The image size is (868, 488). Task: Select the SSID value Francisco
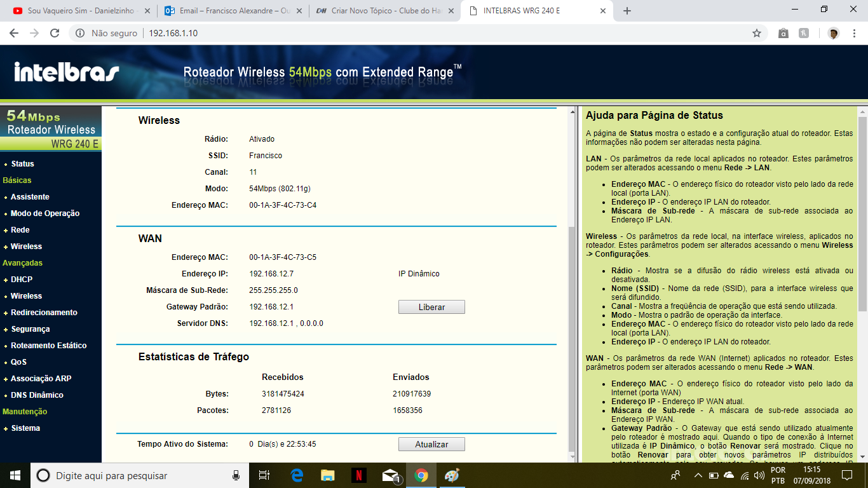266,156
